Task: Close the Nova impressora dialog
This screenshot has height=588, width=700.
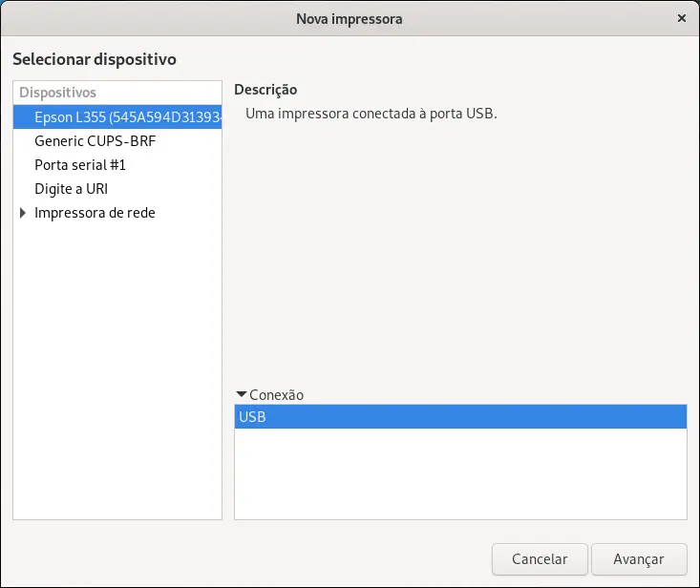Action: click(x=681, y=18)
